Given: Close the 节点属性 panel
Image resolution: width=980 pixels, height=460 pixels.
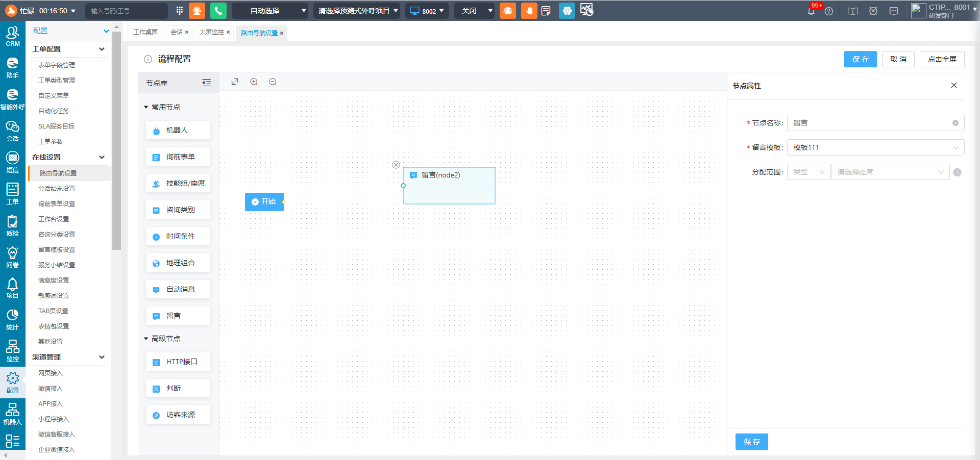Looking at the screenshot, I should click(954, 85).
